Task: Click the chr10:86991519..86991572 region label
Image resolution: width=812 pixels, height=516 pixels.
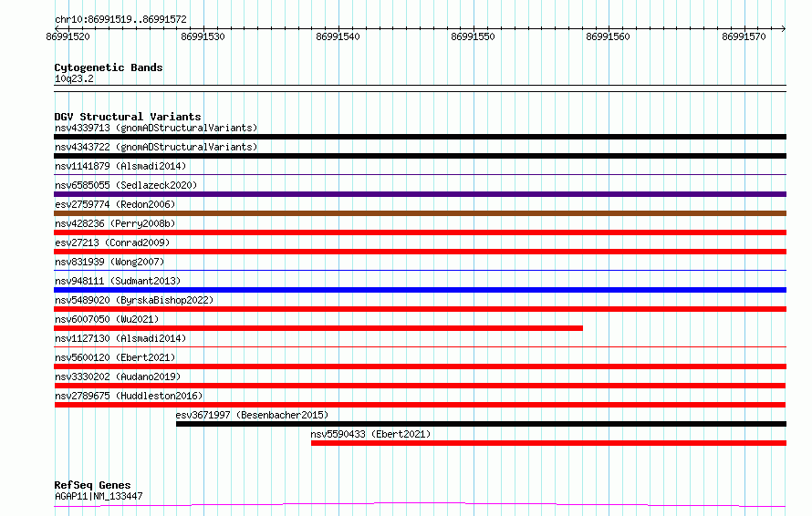Action: pos(120,19)
